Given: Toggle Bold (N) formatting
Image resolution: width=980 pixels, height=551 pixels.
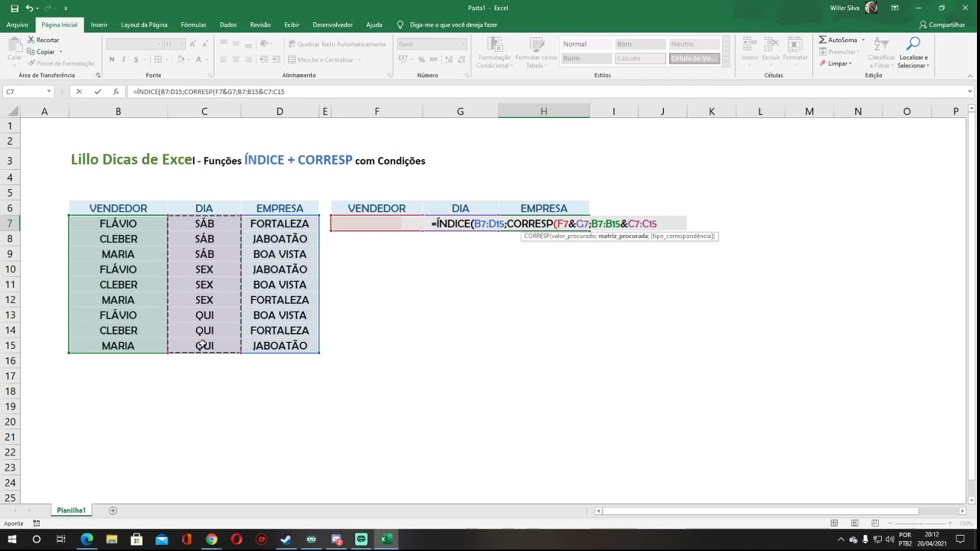Looking at the screenshot, I should point(112,60).
